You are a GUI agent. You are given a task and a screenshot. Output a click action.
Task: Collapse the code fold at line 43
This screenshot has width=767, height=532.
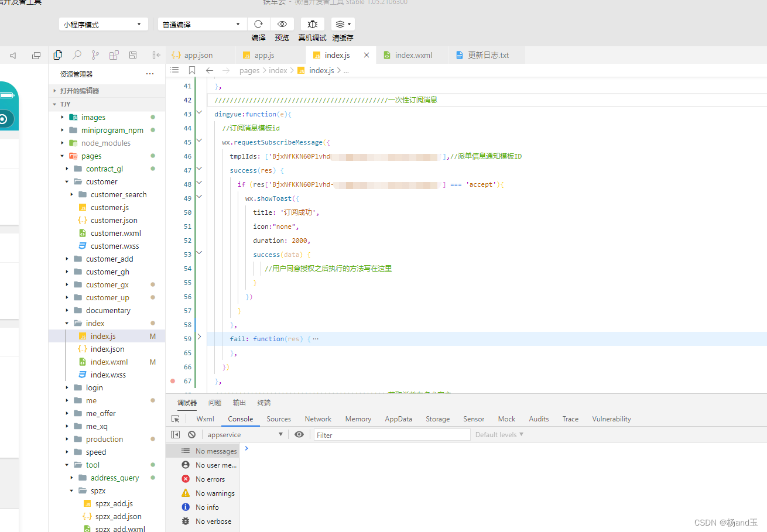(199, 112)
